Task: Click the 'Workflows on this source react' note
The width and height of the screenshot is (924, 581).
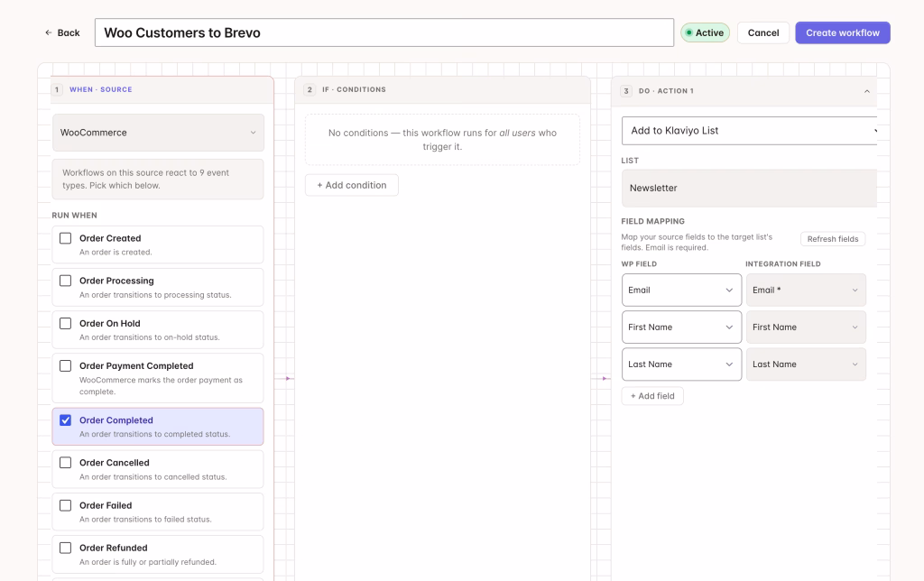Action: (x=158, y=180)
